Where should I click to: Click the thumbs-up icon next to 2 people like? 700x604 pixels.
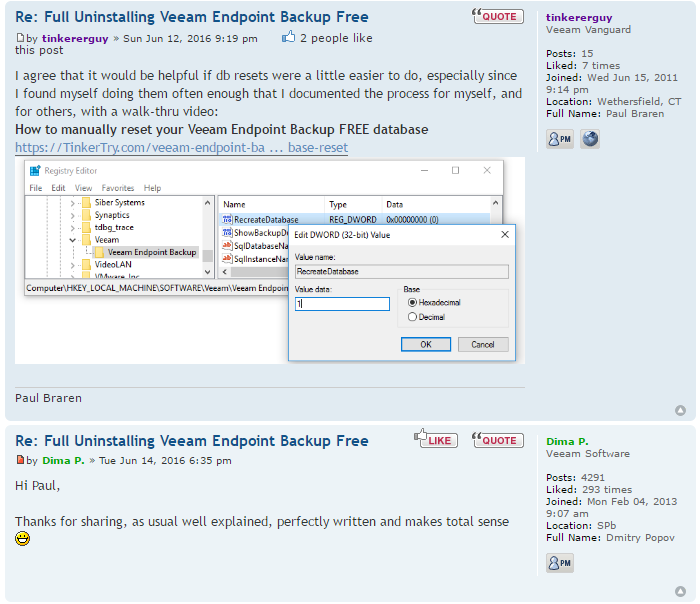pyautogui.click(x=288, y=37)
